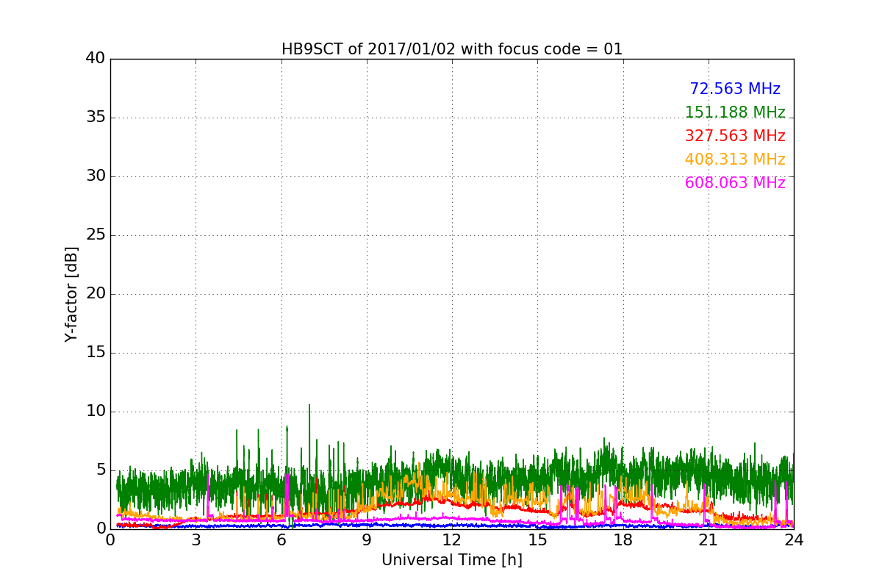882x588 pixels.
Task: Select the 608.063 MHz legend label
Action: point(735,183)
